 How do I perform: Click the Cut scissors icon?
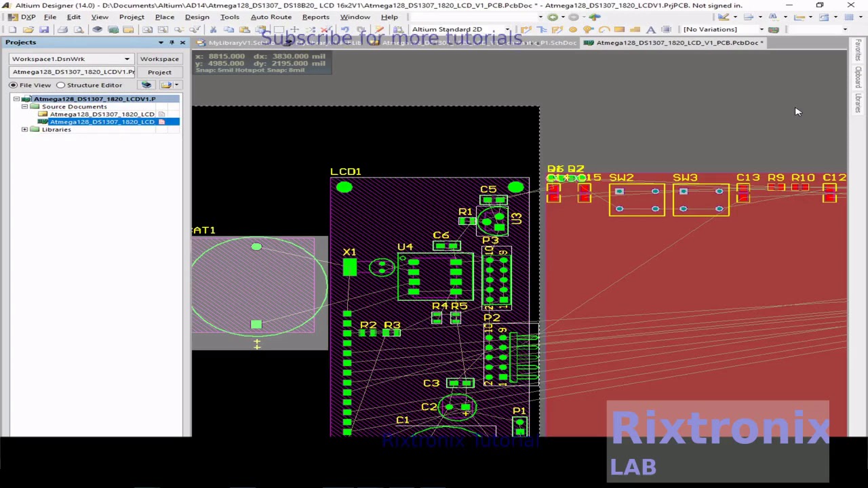click(213, 30)
